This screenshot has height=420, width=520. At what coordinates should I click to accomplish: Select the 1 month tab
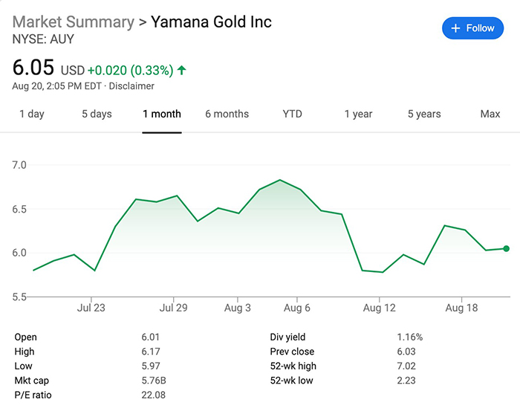(x=162, y=114)
